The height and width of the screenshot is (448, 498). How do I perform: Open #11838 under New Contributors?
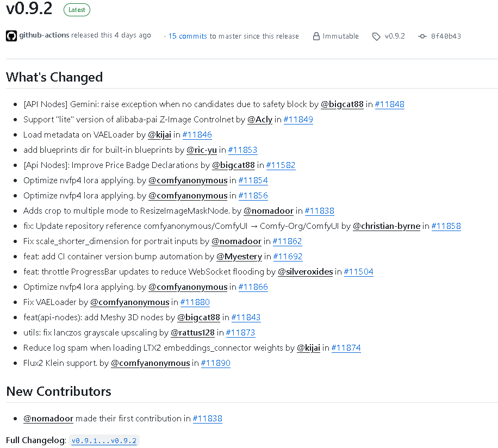click(x=207, y=419)
